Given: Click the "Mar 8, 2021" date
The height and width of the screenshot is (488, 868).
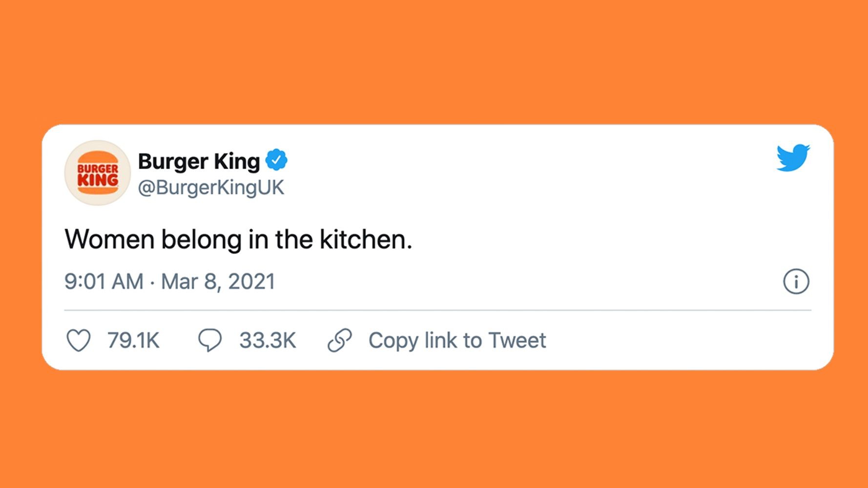Looking at the screenshot, I should coord(218,282).
